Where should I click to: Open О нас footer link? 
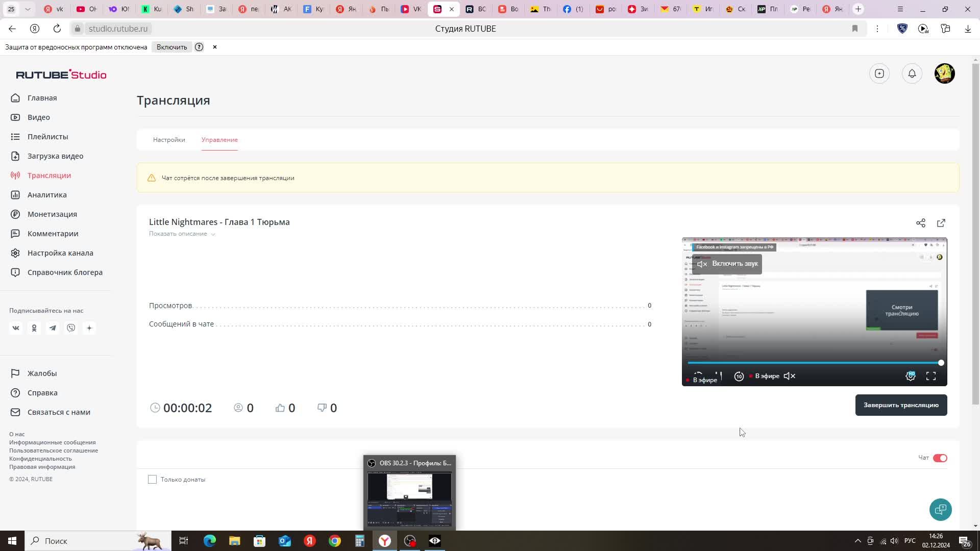(17, 434)
